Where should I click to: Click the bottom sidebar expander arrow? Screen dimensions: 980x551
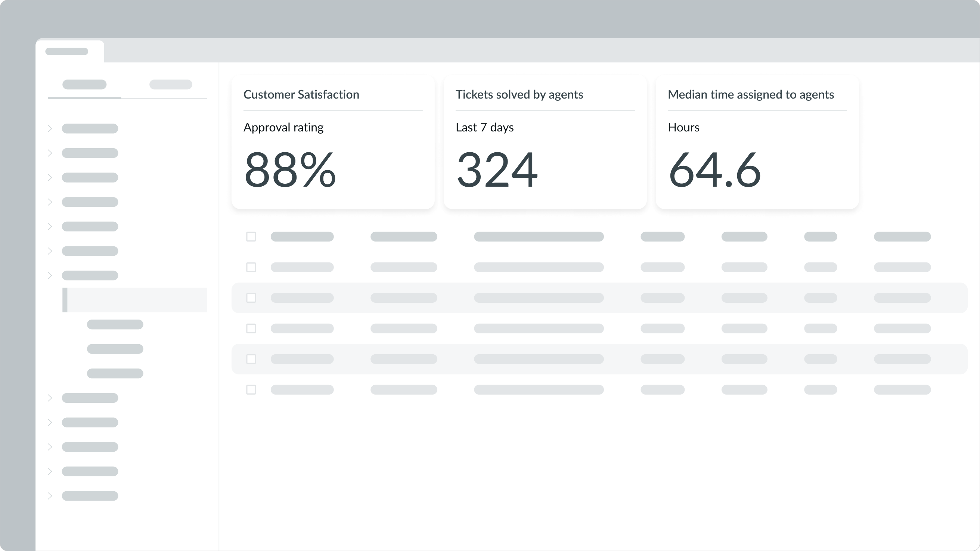[50, 495]
